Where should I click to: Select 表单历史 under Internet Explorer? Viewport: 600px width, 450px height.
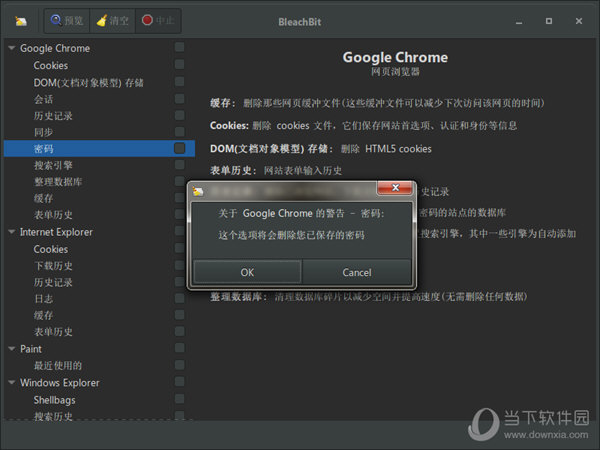click(x=53, y=332)
